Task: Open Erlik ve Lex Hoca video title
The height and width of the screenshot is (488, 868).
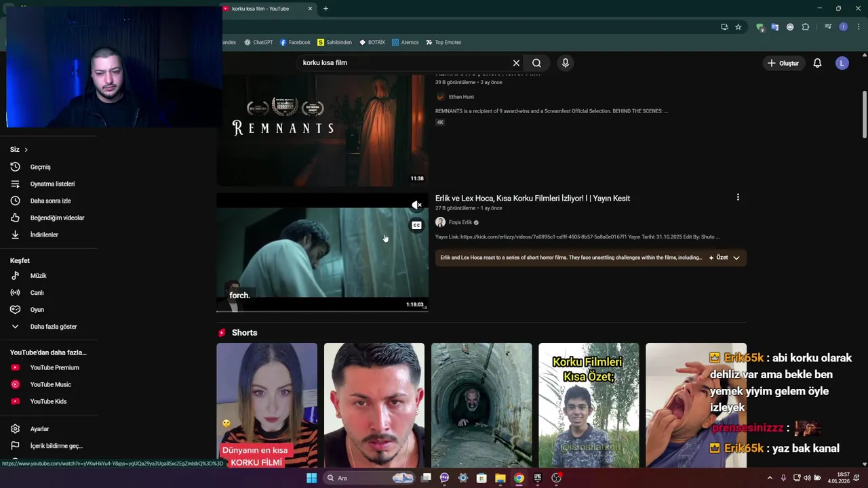Action: point(532,198)
